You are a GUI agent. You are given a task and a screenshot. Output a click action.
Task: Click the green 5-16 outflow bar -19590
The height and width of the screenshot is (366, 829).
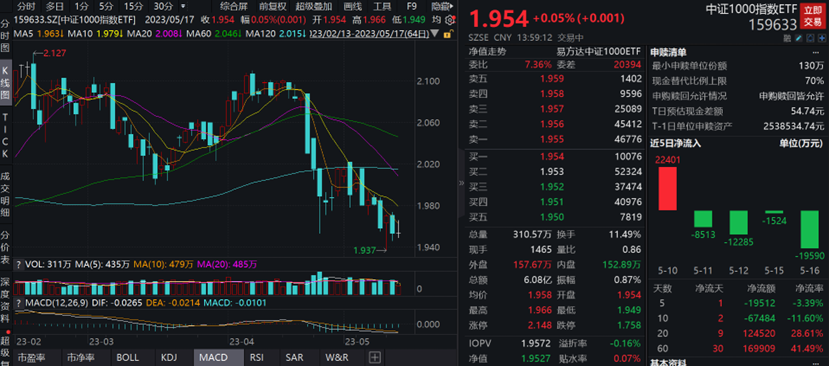pos(810,229)
